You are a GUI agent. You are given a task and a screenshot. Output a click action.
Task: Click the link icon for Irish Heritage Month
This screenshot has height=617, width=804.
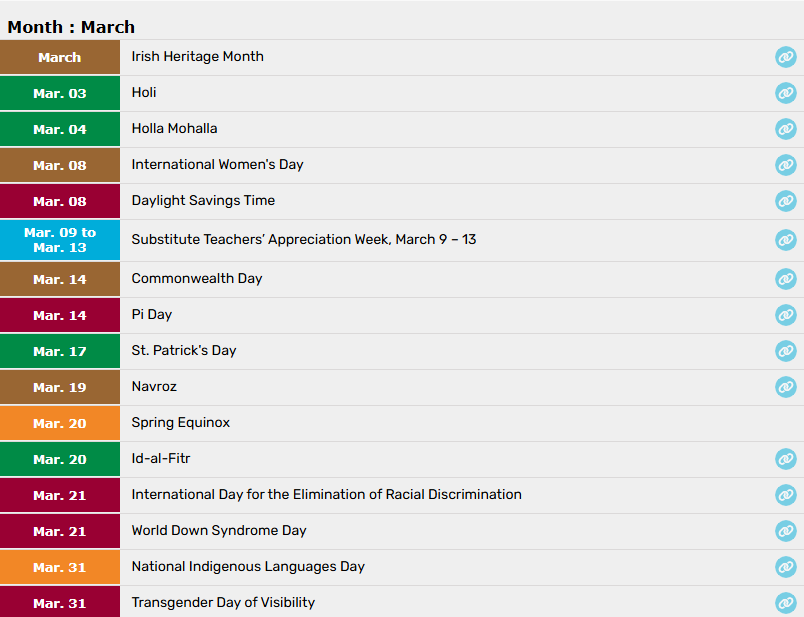pos(786,57)
